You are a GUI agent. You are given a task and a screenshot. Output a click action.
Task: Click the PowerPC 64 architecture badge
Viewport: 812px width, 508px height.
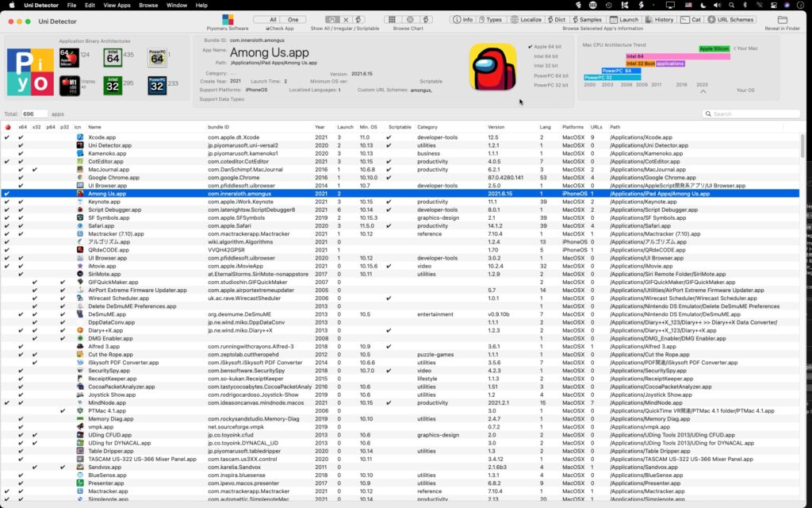[157, 57]
